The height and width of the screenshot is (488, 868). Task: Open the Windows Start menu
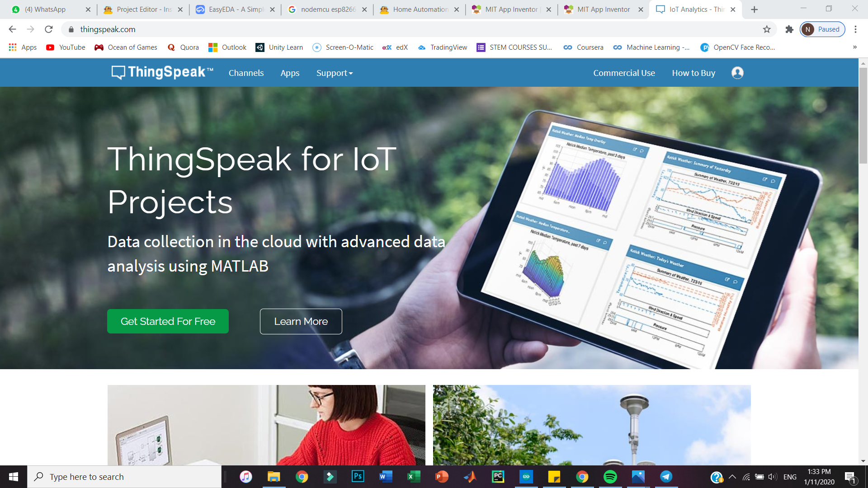[x=14, y=477]
